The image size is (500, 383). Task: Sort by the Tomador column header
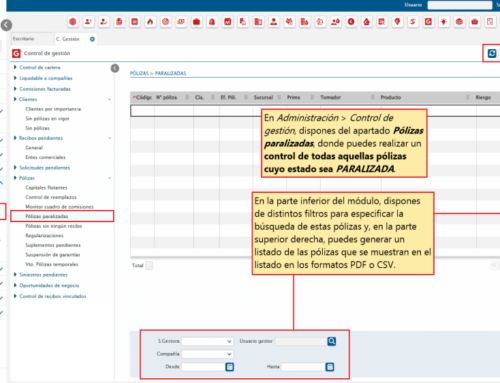330,97
